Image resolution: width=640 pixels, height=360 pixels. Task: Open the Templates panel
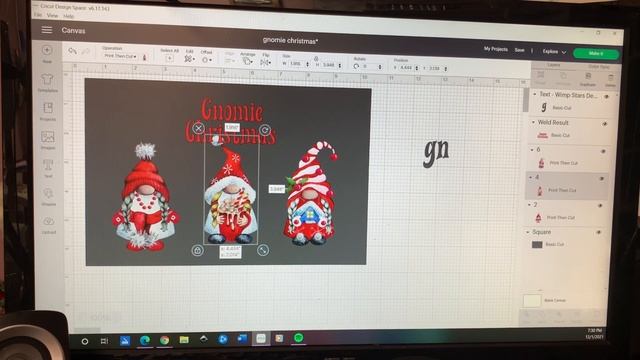click(x=47, y=82)
